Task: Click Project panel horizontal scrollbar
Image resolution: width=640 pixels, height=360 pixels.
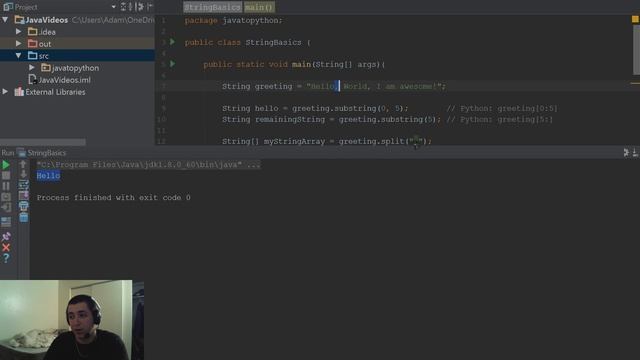Action: coord(43,142)
